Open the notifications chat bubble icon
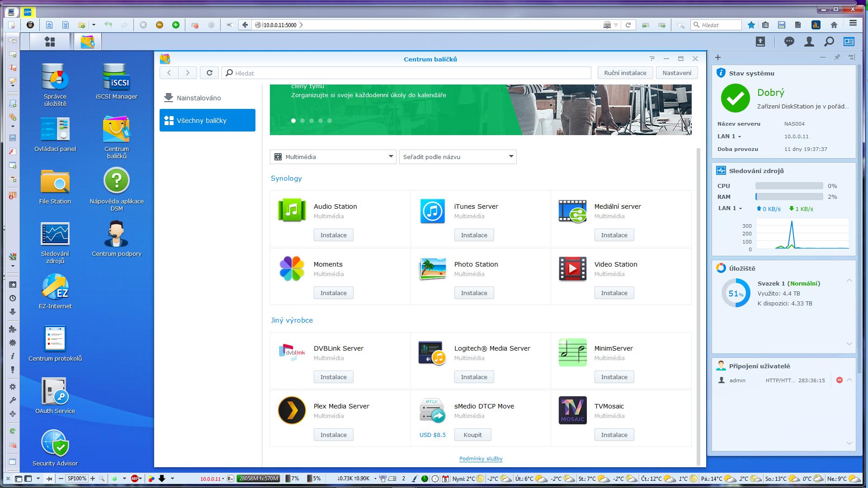Viewport: 868px width, 488px height. [x=789, y=42]
